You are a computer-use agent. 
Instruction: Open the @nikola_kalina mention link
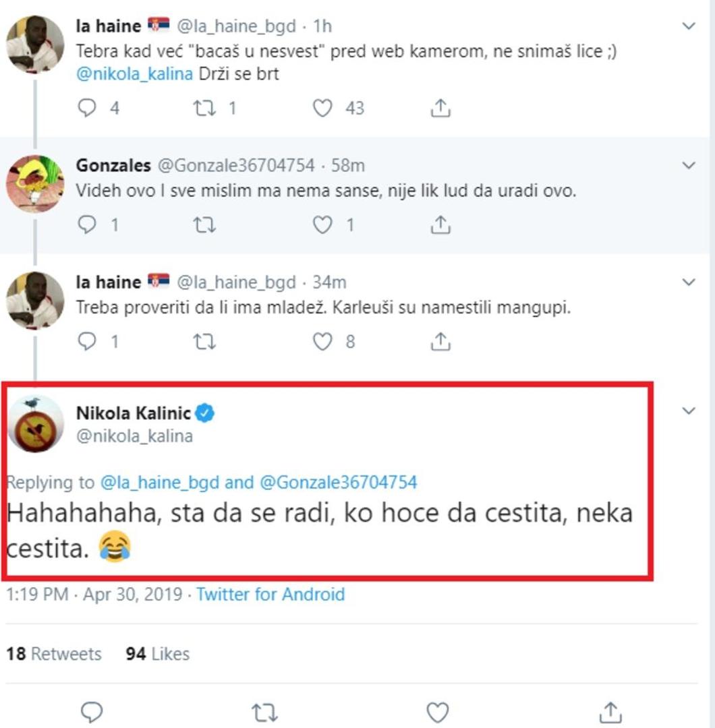tap(134, 73)
